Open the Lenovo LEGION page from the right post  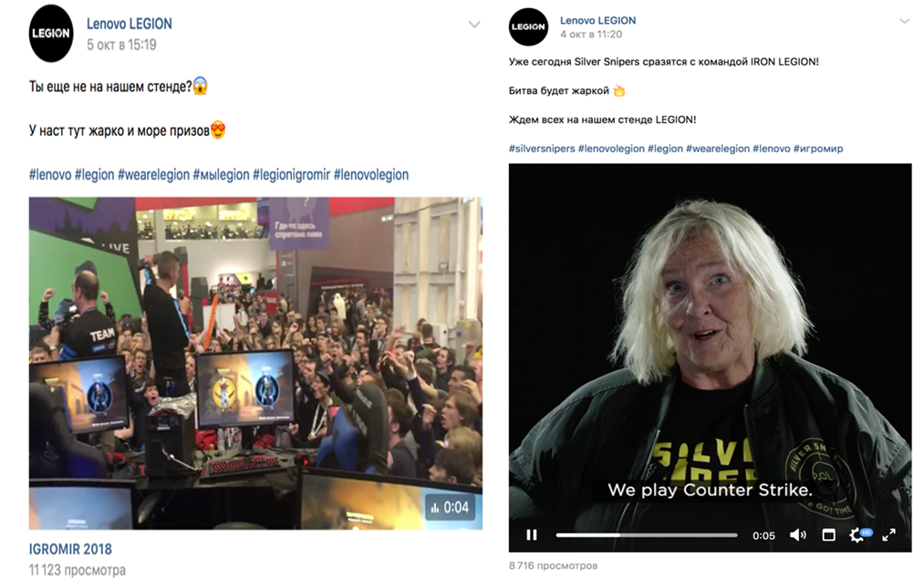(x=597, y=20)
